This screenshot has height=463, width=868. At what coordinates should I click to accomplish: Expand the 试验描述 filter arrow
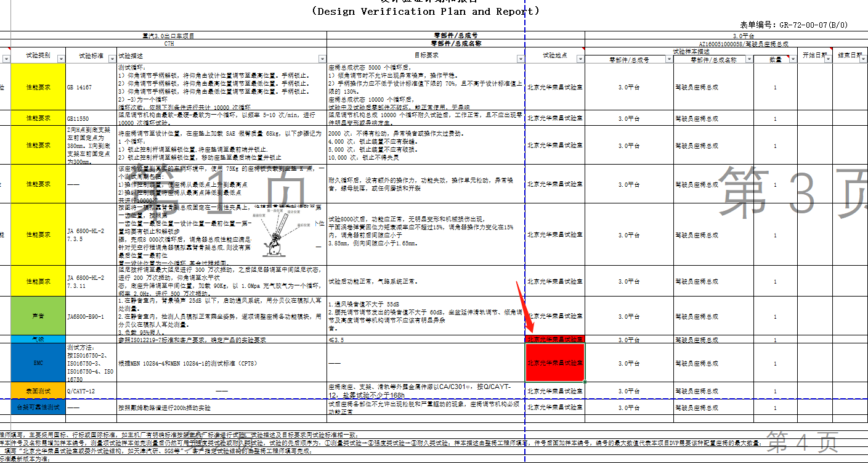point(322,59)
